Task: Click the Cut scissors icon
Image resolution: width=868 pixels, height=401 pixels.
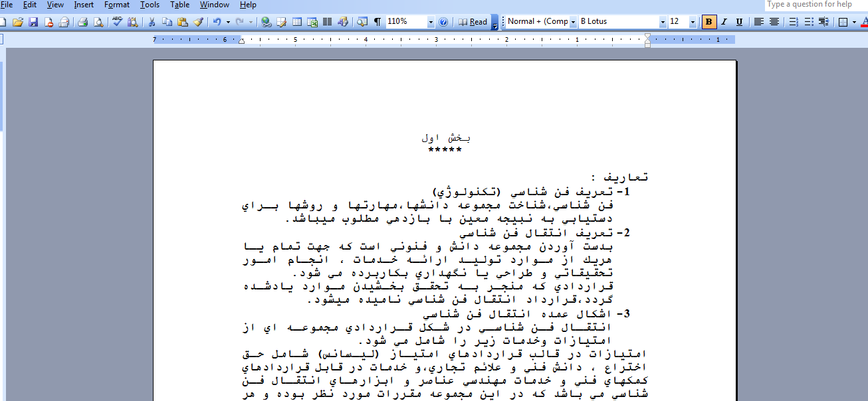Action: [152, 22]
